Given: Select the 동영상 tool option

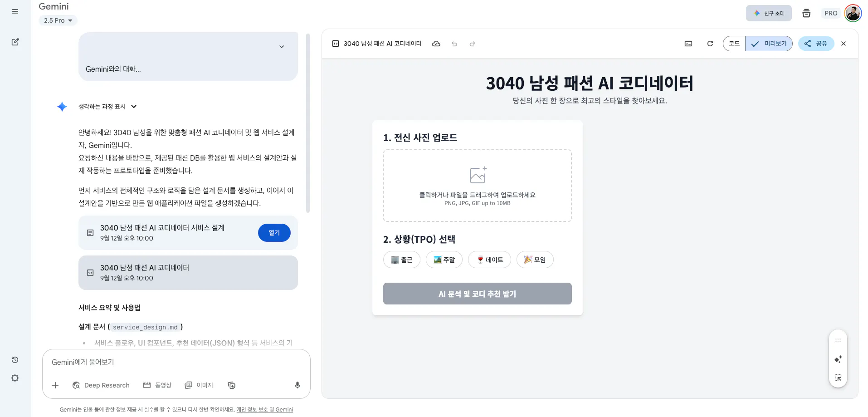Looking at the screenshot, I should [x=157, y=385].
